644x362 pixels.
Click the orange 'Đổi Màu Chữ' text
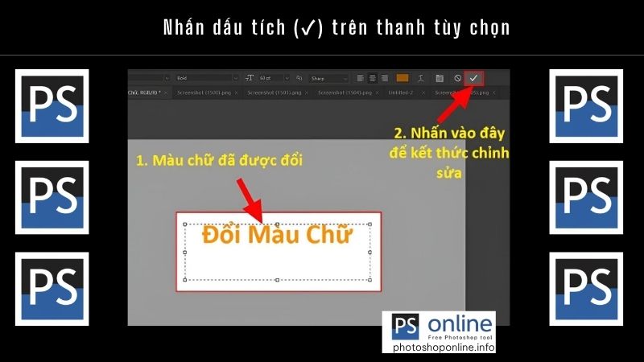[277, 235]
